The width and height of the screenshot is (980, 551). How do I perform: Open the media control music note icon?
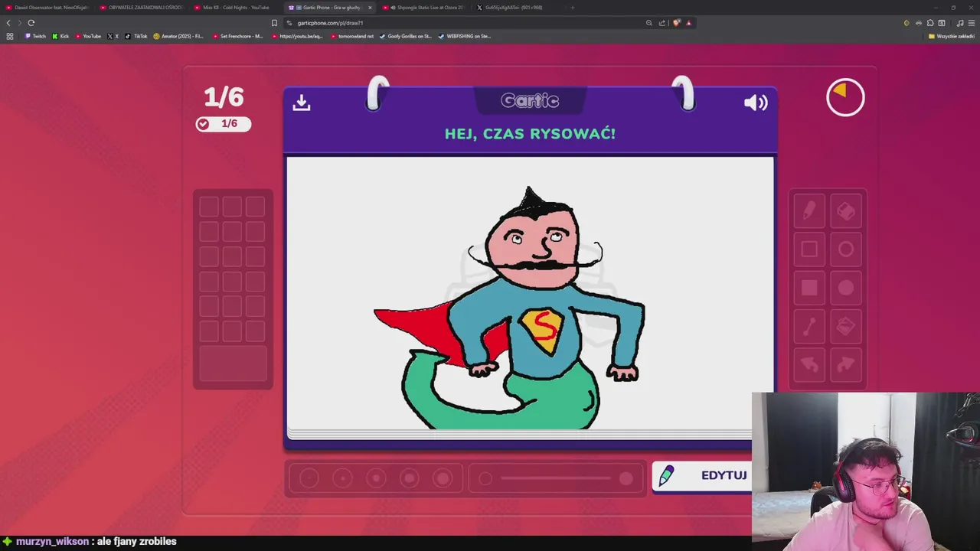tap(960, 23)
